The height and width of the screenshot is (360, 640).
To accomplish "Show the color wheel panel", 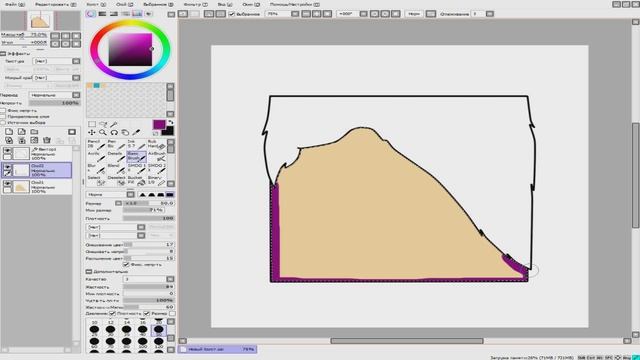I will click(x=91, y=14).
